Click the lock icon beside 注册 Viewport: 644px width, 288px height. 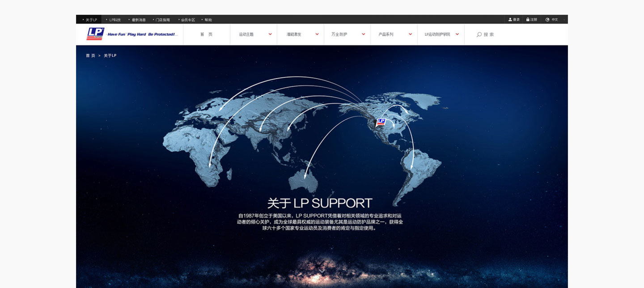click(x=528, y=20)
